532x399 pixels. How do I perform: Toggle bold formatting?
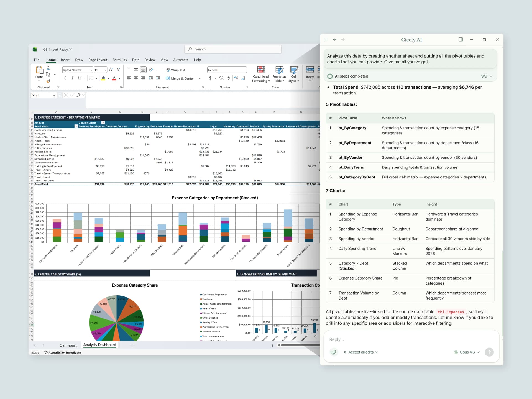65,78
